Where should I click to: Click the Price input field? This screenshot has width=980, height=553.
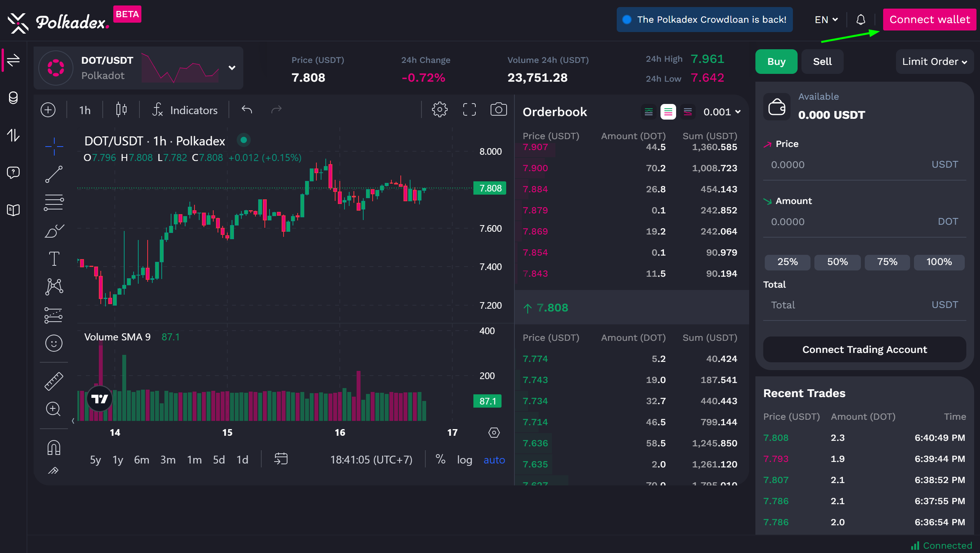pos(844,165)
